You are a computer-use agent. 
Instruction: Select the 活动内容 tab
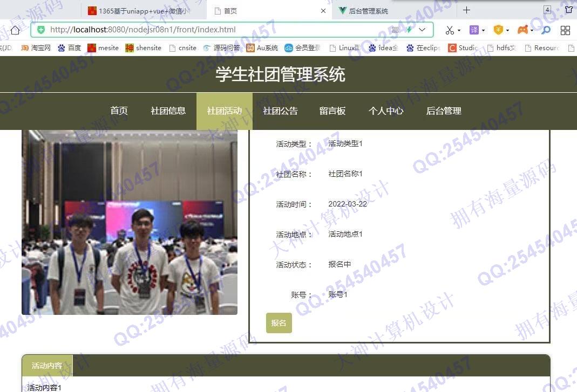(47, 366)
